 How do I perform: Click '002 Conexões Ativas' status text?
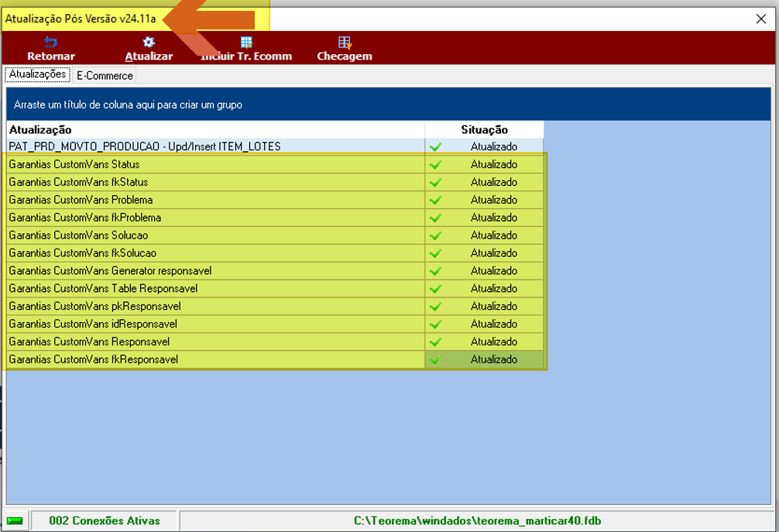[x=105, y=520]
